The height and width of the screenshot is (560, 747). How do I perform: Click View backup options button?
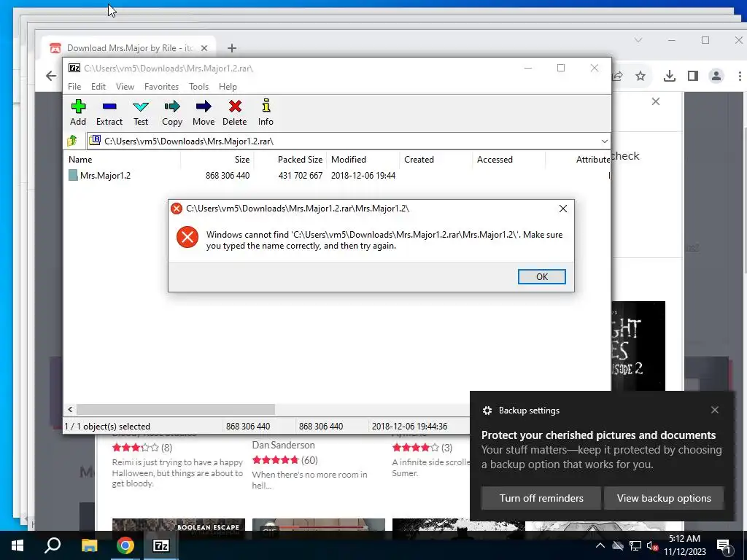(x=664, y=498)
